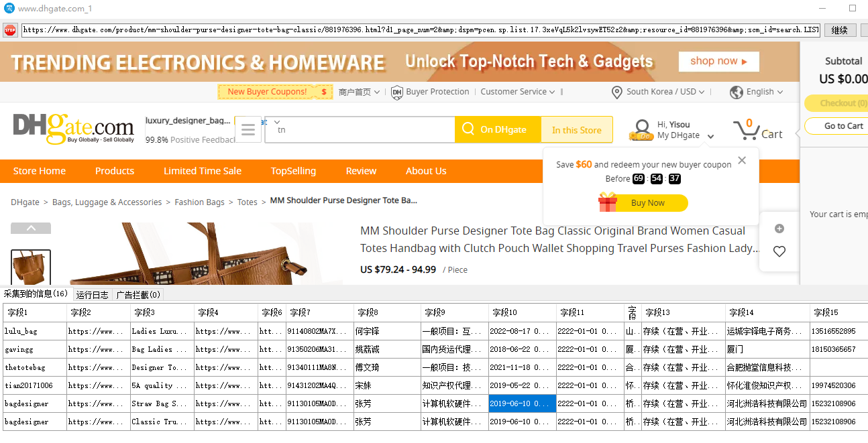Show previous thumbnails with up arrow
Screen dimensions: 868x443
[31, 228]
